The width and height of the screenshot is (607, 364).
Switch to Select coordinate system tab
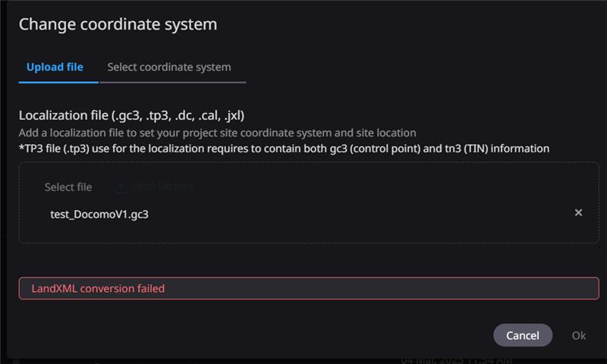pos(168,67)
